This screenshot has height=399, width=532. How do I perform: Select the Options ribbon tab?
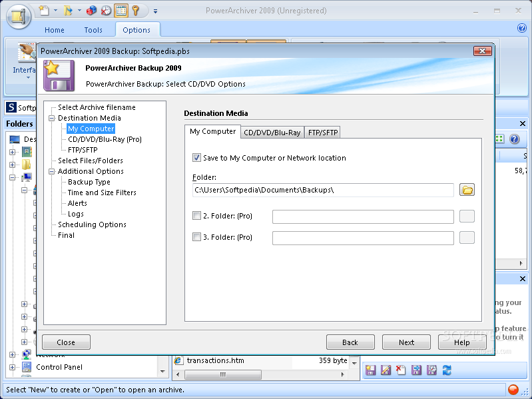[136, 30]
